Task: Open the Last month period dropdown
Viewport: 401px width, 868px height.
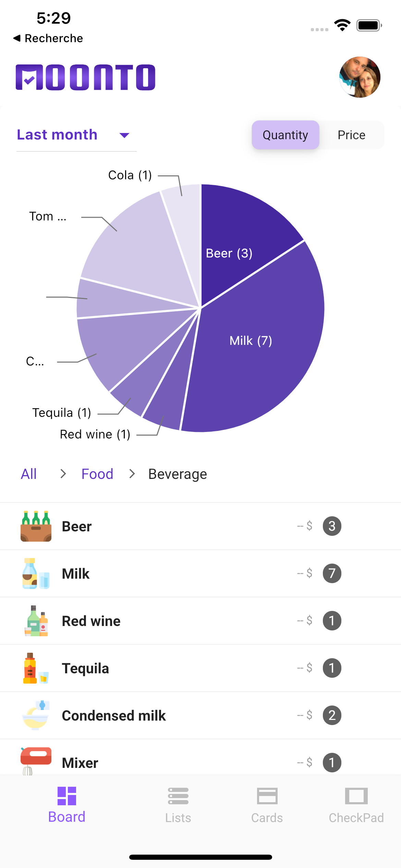Action: (x=58, y=135)
